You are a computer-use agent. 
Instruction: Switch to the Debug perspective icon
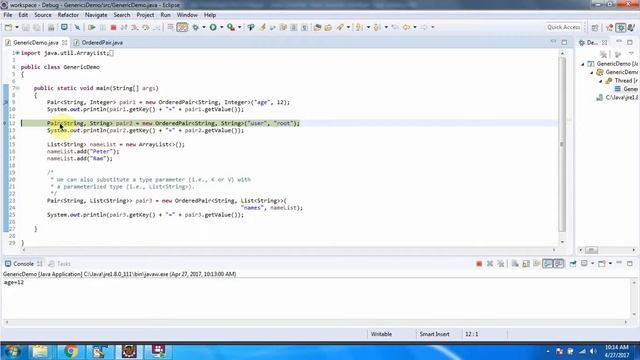click(x=621, y=27)
